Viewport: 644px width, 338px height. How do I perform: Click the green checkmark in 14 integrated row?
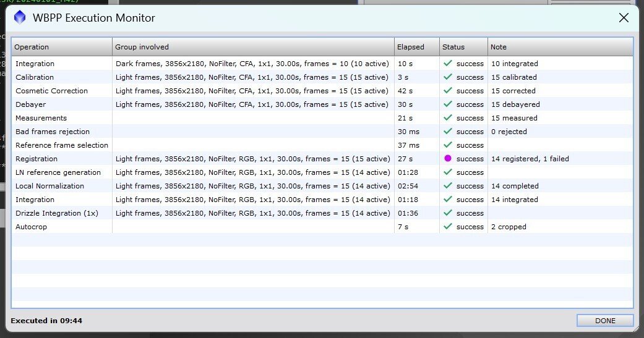pyautogui.click(x=448, y=199)
